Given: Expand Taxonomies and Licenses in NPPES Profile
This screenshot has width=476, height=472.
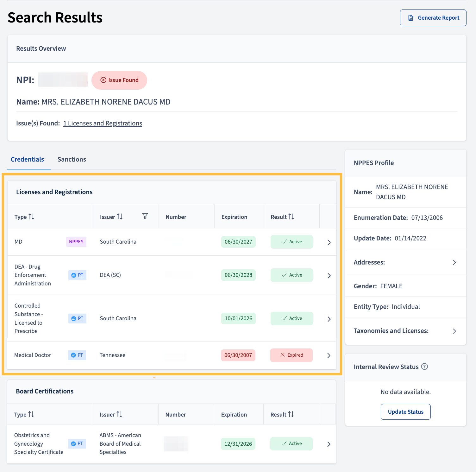Looking at the screenshot, I should click(x=454, y=331).
